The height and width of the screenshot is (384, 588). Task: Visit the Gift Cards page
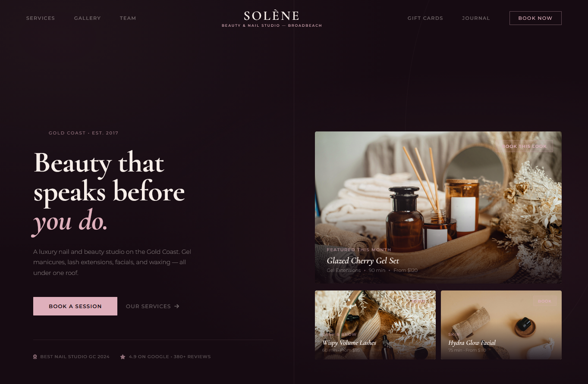click(425, 18)
